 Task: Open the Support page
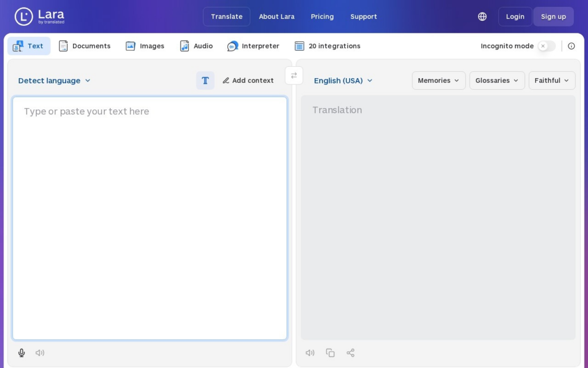(x=363, y=17)
